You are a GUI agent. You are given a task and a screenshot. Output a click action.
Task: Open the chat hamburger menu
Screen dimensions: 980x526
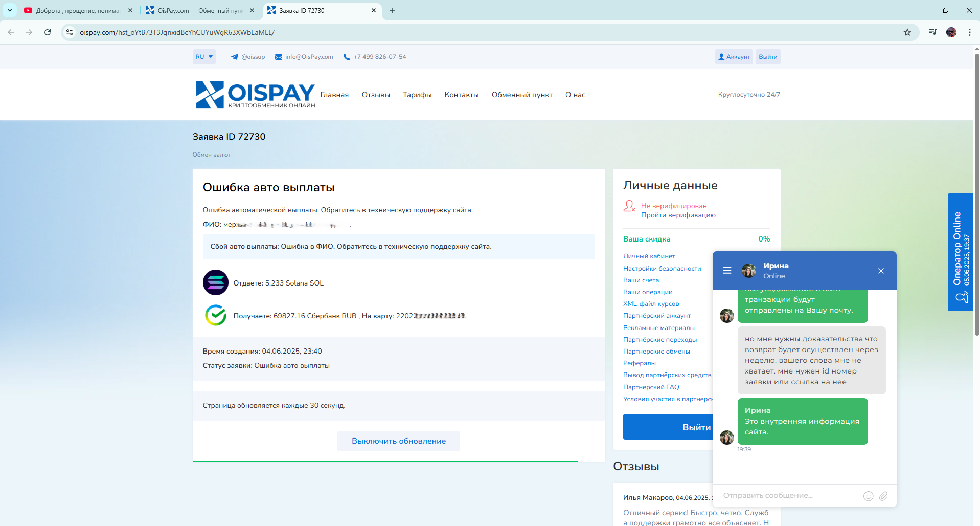727,271
